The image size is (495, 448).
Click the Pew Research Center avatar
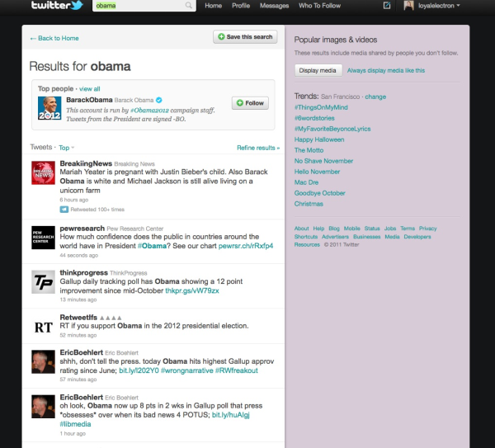[x=43, y=238]
